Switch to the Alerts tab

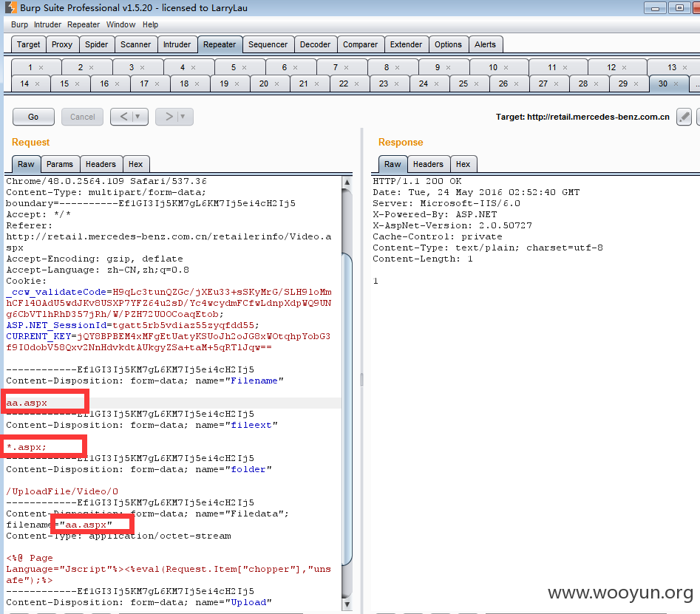click(x=485, y=44)
